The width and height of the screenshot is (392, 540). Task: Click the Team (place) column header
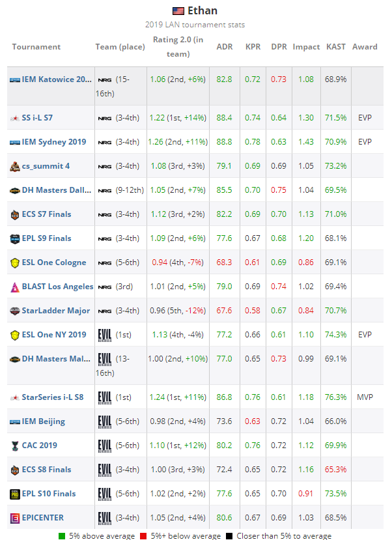(120, 47)
